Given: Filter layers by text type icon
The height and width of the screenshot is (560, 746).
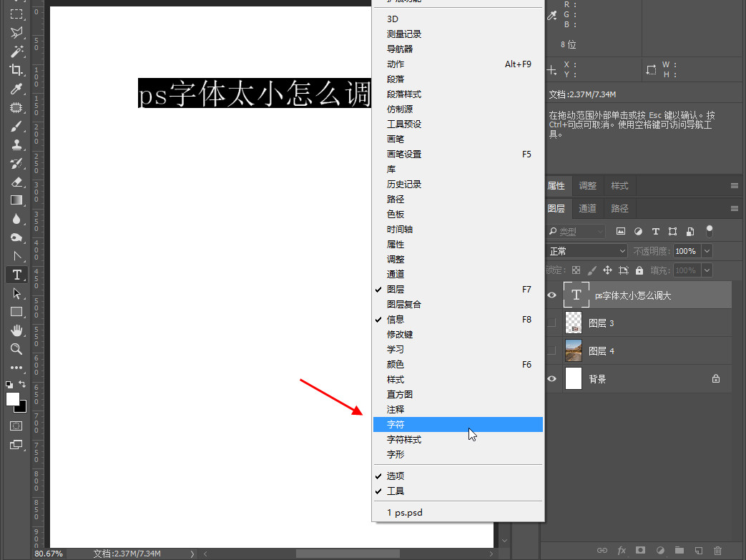Looking at the screenshot, I should coord(655,232).
